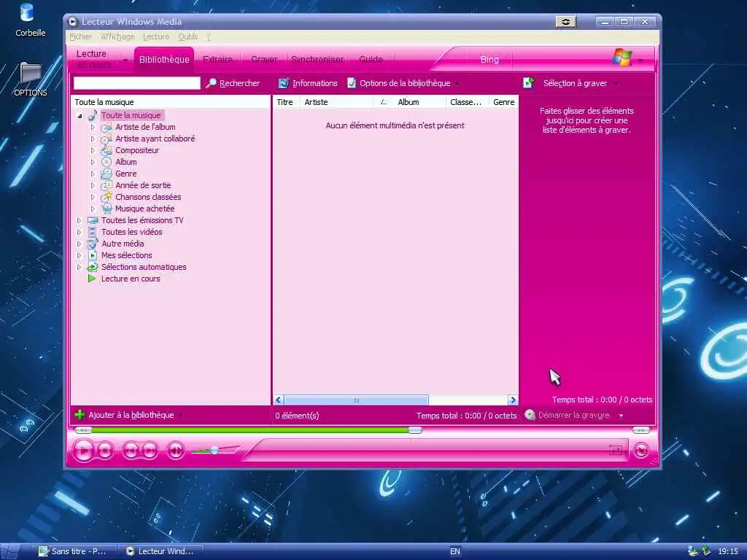Open the Outils menu
This screenshot has width=747, height=560.
(x=187, y=36)
